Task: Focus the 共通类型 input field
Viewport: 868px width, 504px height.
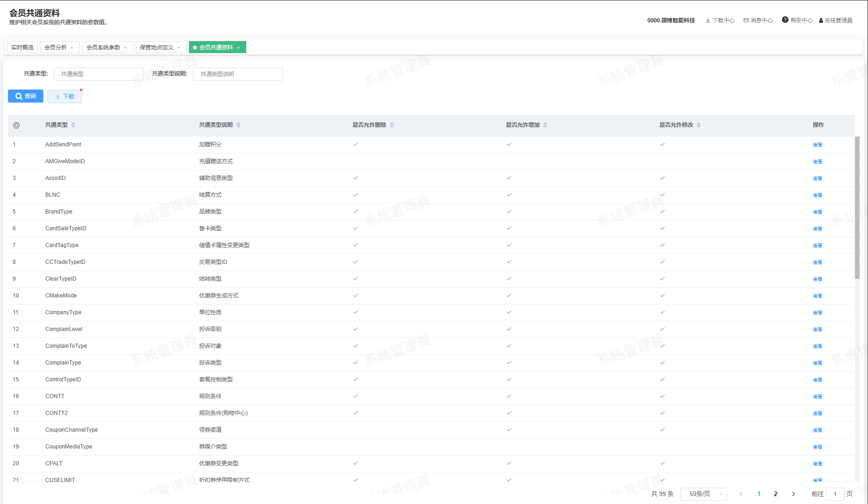Action: pos(98,74)
